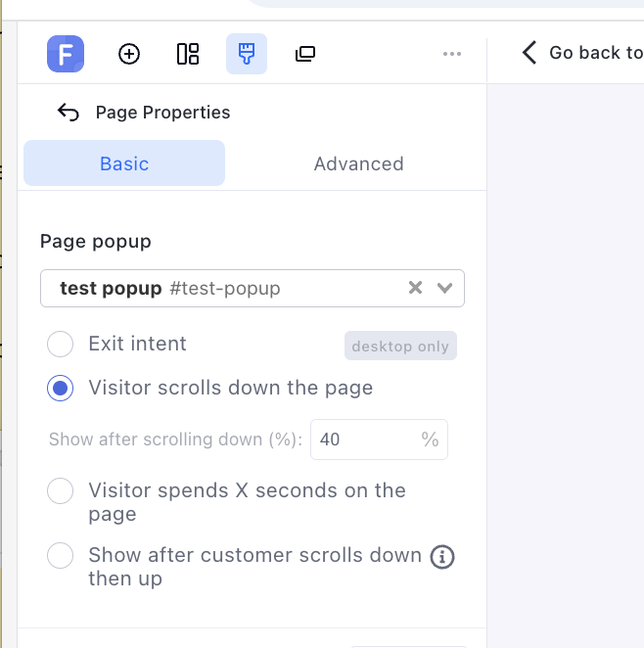Choose Visitor spends X seconds on page
Image resolution: width=644 pixels, height=648 pixels.
tap(61, 491)
